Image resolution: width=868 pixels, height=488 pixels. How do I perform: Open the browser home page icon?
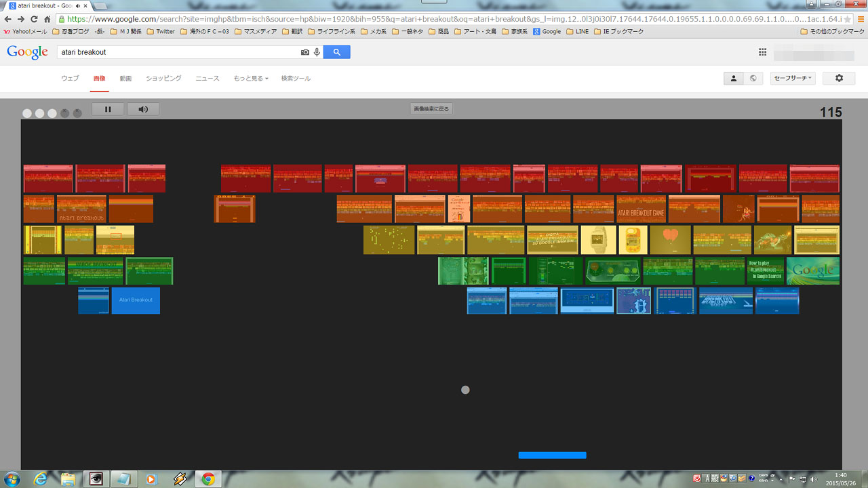(x=47, y=19)
